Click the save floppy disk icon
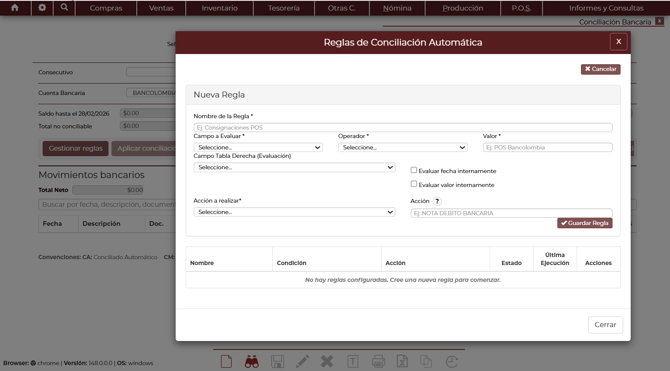 (x=277, y=362)
